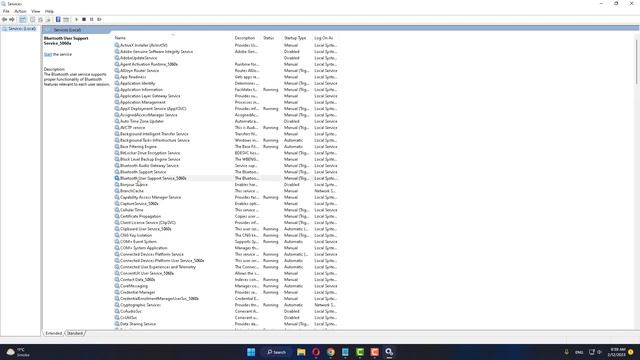Open the Opera browser taskbar icon

tap(316, 352)
